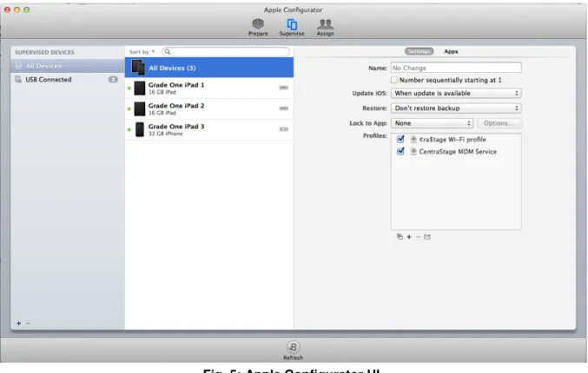Click CentraStage MDM Service gear icon
Screen dimensions: 588x373
click(413, 151)
